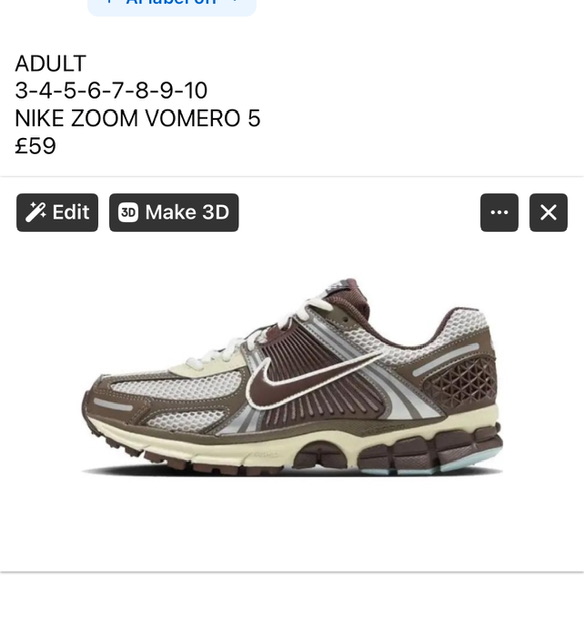
Task: Select the Nike Vomero shoe photo
Action: 292,378
